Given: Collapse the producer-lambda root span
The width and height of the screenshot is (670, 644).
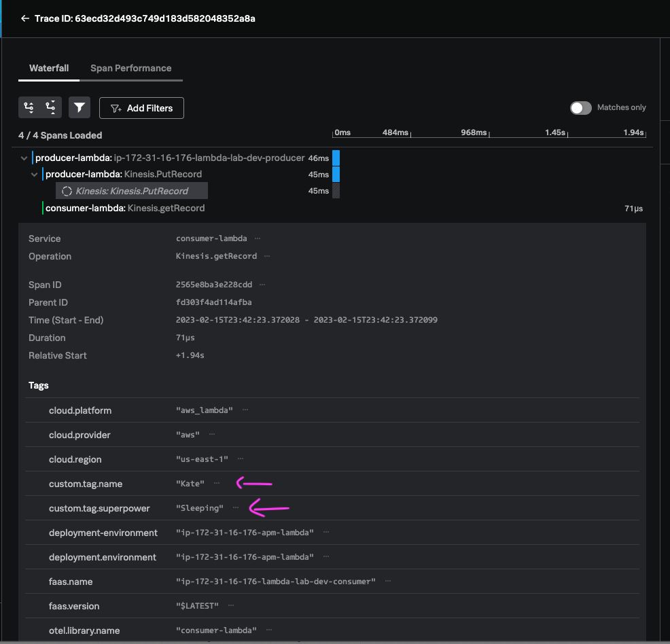Looking at the screenshot, I should tap(24, 157).
